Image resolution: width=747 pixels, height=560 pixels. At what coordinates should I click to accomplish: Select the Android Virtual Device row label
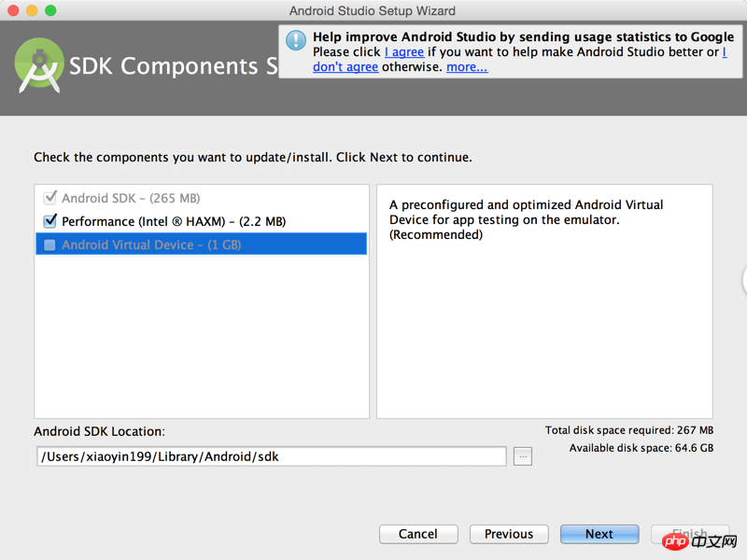pyautogui.click(x=151, y=245)
